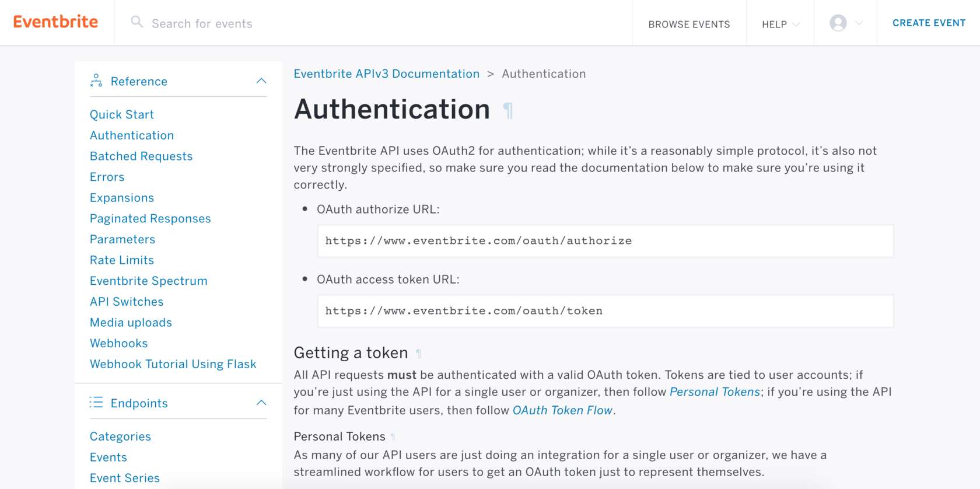980x489 pixels.
Task: Open Browse Events
Action: (689, 24)
